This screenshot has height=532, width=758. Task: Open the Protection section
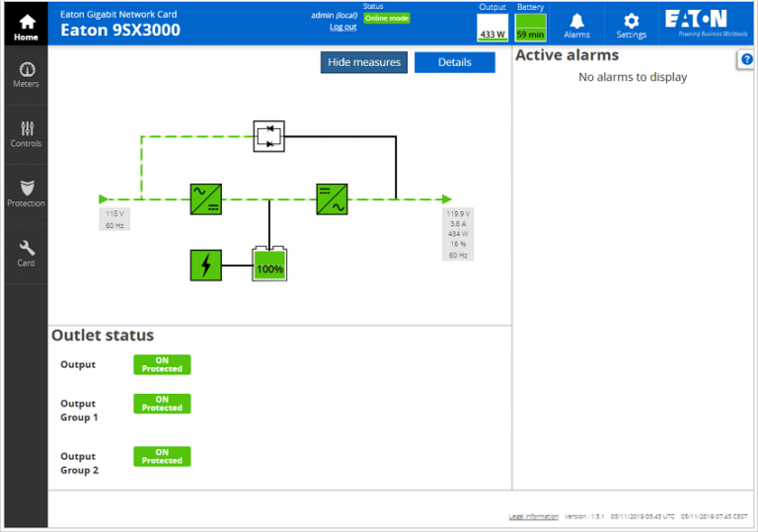click(26, 193)
